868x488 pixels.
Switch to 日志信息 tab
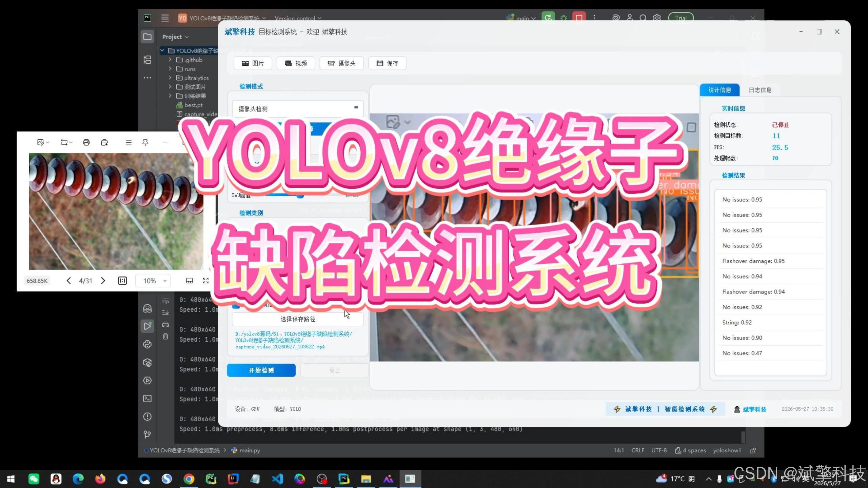click(760, 90)
